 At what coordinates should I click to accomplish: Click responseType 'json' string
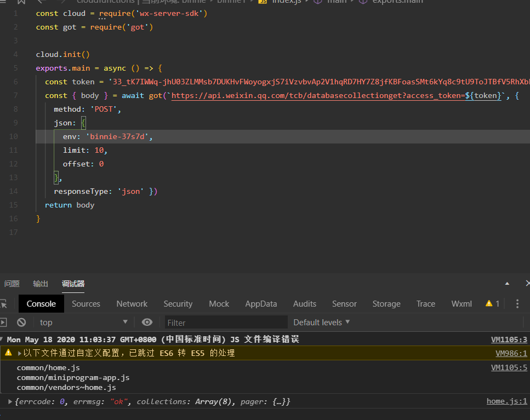point(130,192)
